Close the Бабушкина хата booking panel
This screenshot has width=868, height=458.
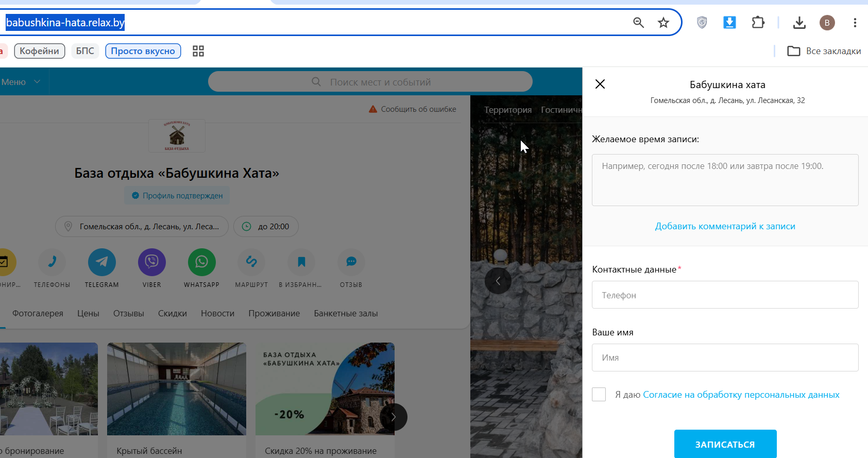[600, 84]
